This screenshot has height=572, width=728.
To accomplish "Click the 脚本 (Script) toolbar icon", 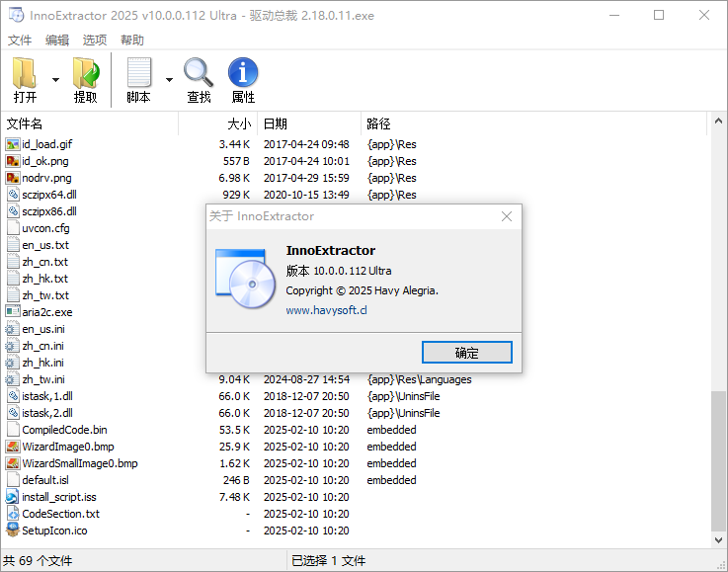I will coord(139,74).
